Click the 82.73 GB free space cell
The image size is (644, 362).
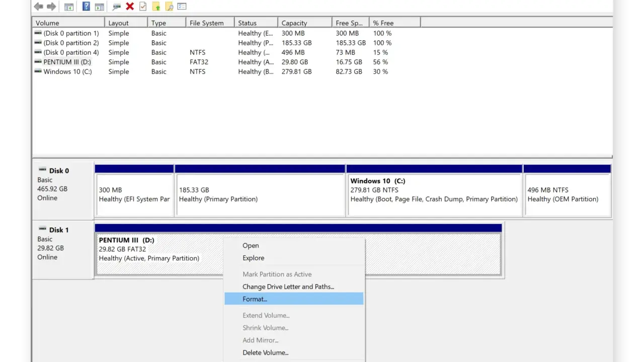coord(349,71)
